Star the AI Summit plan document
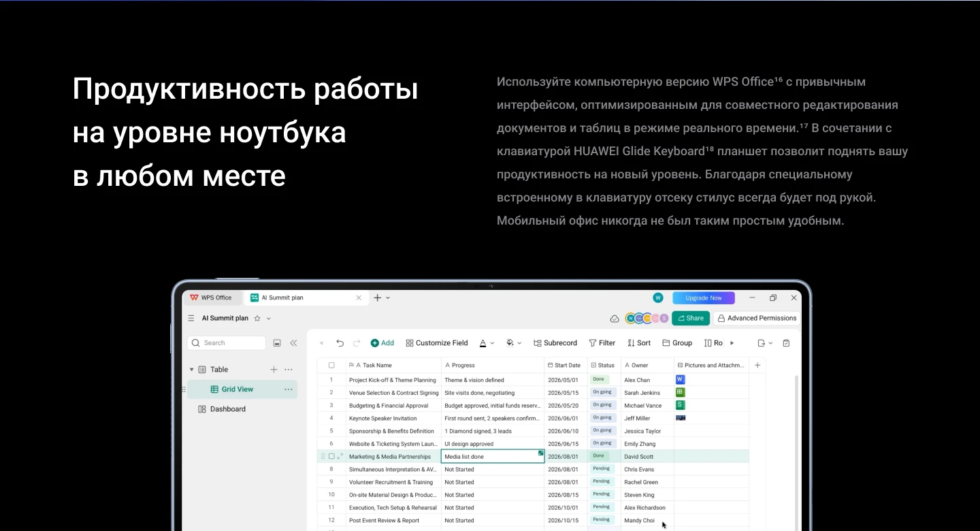980x531 pixels. (257, 318)
